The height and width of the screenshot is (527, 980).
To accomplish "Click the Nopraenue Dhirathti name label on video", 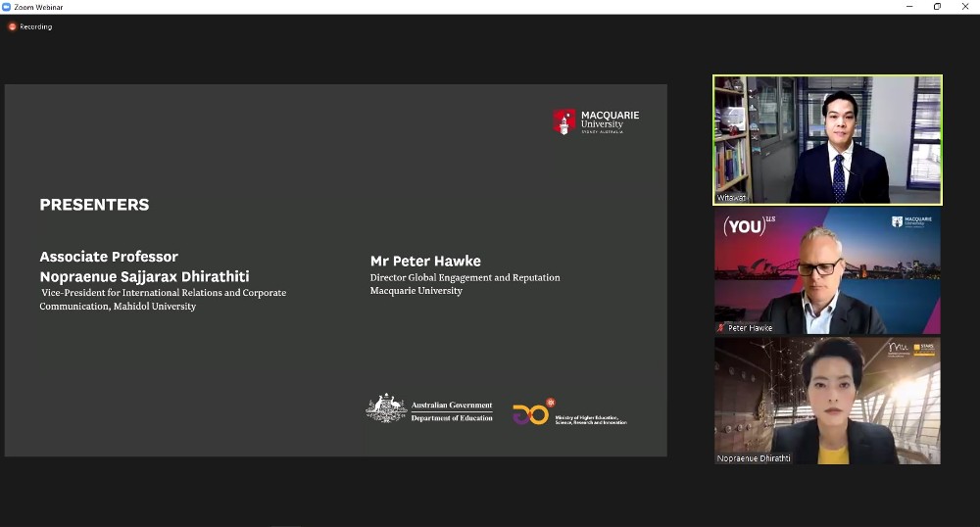I will pyautogui.click(x=754, y=458).
